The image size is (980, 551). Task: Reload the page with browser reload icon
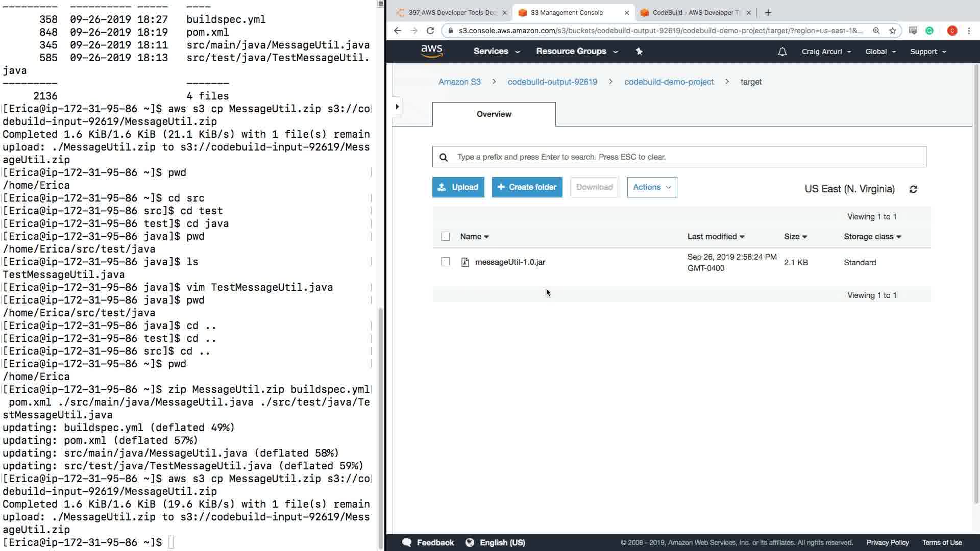(430, 31)
